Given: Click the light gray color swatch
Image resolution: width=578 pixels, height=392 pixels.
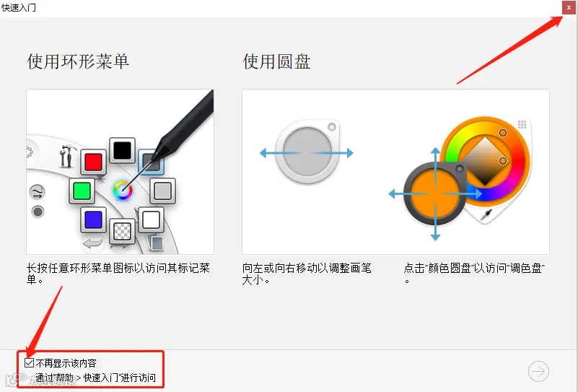Looking at the screenshot, I should (x=162, y=191).
